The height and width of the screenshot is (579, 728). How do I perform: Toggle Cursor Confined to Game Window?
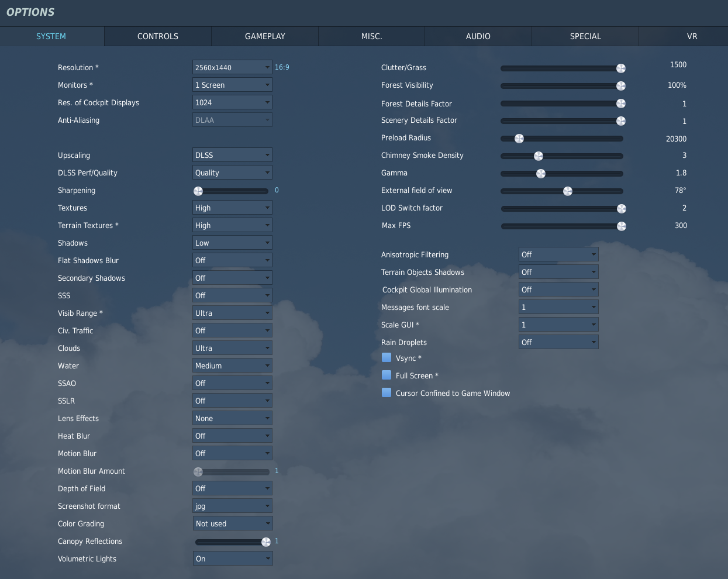(x=387, y=392)
